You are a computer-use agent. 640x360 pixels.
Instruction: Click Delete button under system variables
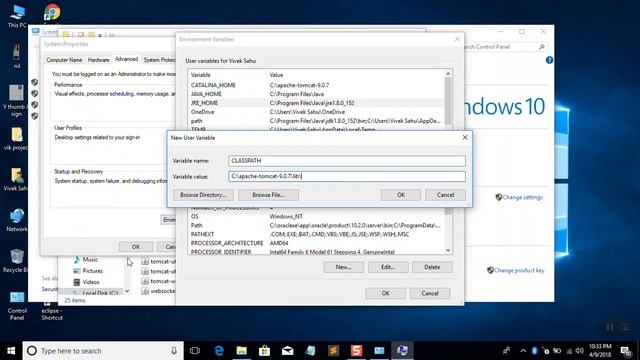(432, 267)
